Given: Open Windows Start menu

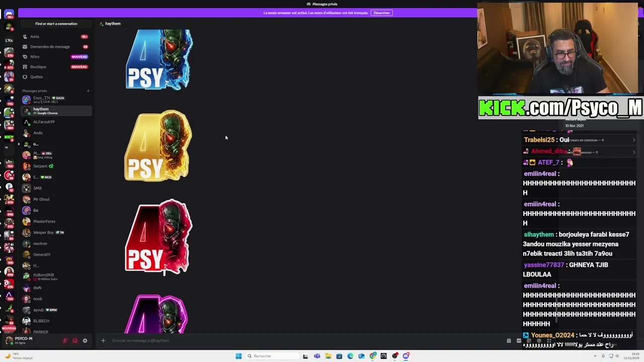Looking at the screenshot, I should (x=238, y=356).
